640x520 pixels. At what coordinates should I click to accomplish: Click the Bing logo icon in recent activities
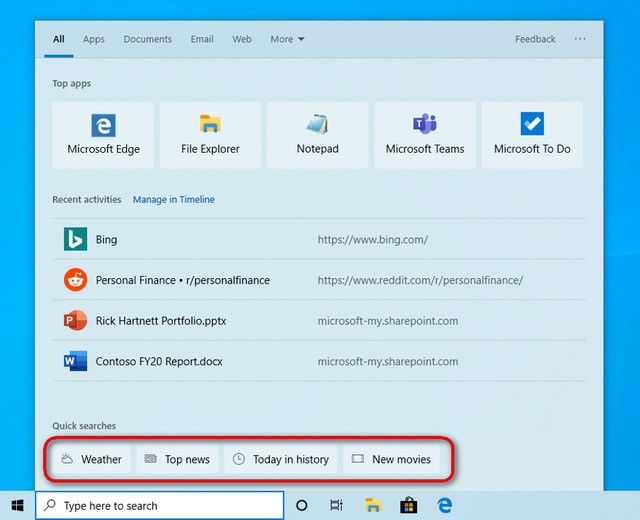pyautogui.click(x=76, y=239)
